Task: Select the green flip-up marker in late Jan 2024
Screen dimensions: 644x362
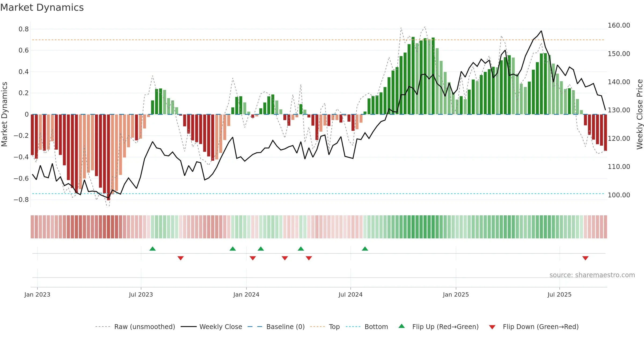Action: 261,249
